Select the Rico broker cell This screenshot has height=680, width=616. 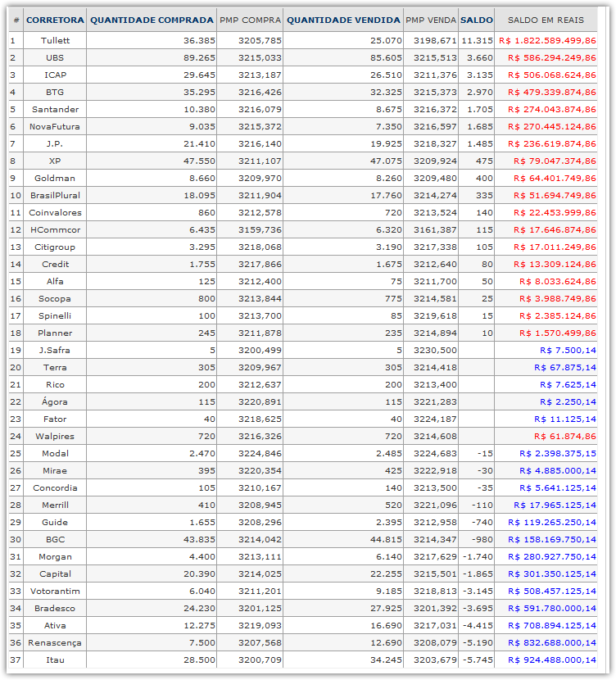55,385
